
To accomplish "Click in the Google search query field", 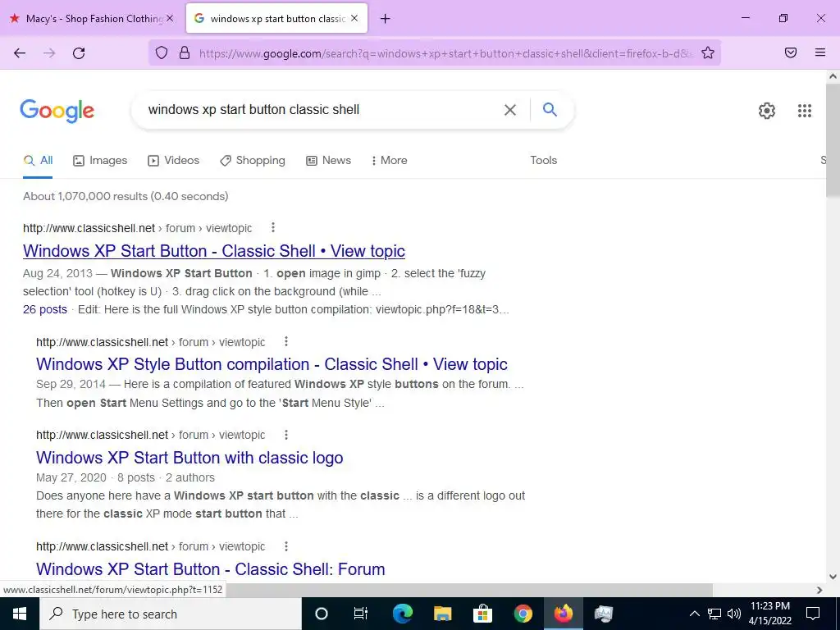I will click(x=322, y=110).
